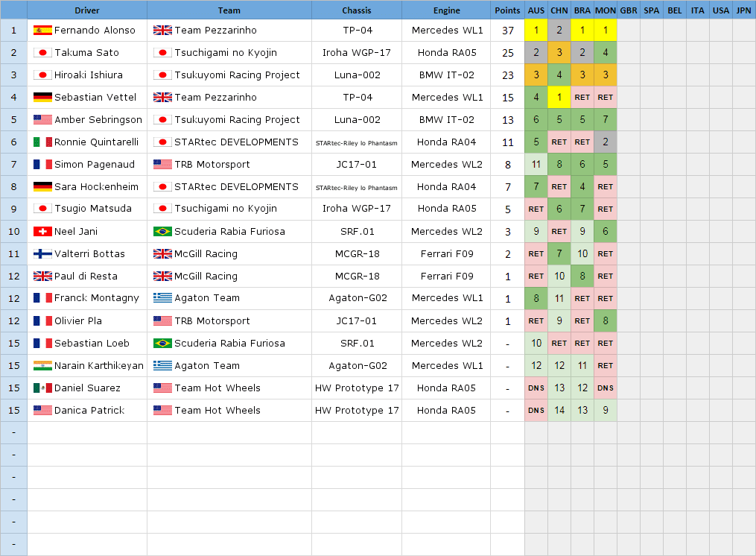Click the French flag beside Simon Pagenaud
The height and width of the screenshot is (556, 756).
pyautogui.click(x=42, y=165)
